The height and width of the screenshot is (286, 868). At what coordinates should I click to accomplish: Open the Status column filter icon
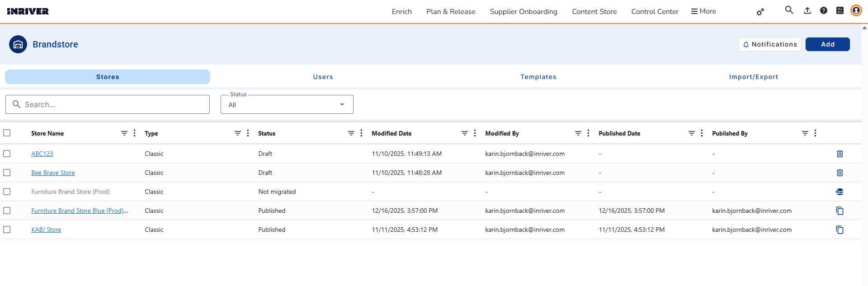pyautogui.click(x=351, y=133)
